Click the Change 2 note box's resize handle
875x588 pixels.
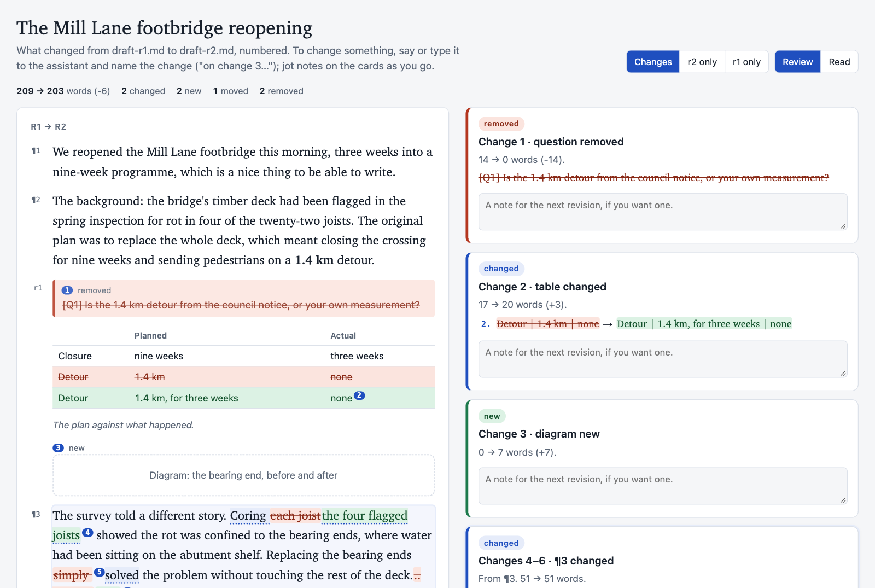click(843, 373)
